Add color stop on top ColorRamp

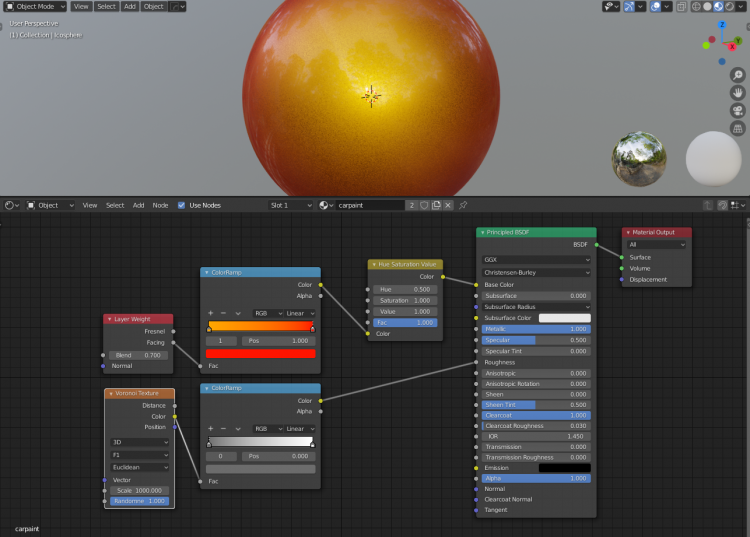210,313
